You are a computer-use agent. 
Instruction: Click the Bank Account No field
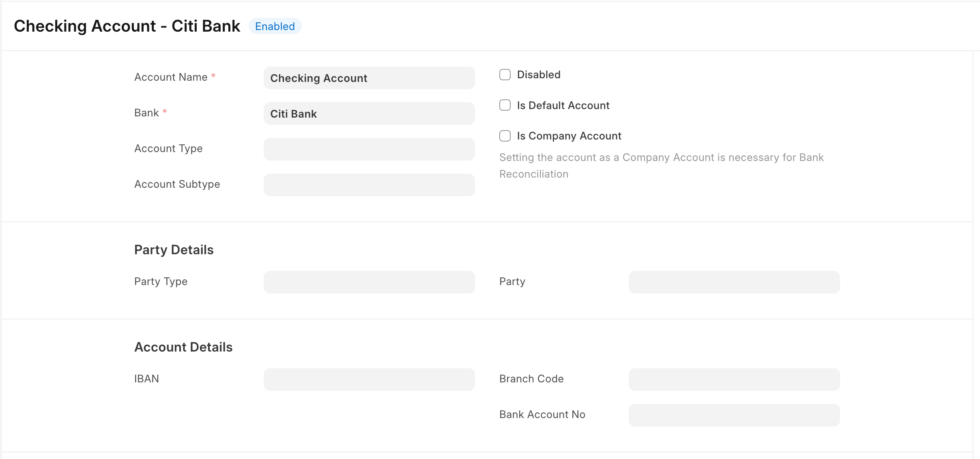tap(734, 415)
